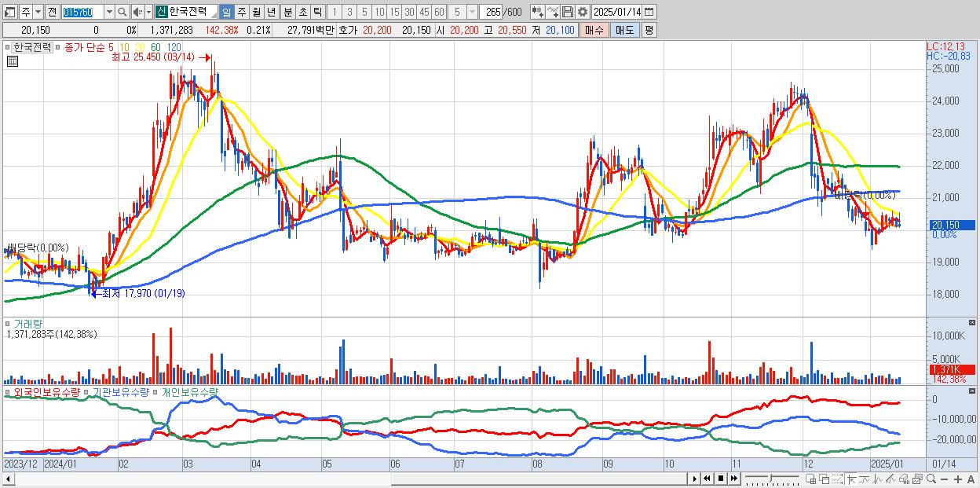Open the 주 market type dropdown arrow
The width and height of the screenshot is (980, 488).
38,12
